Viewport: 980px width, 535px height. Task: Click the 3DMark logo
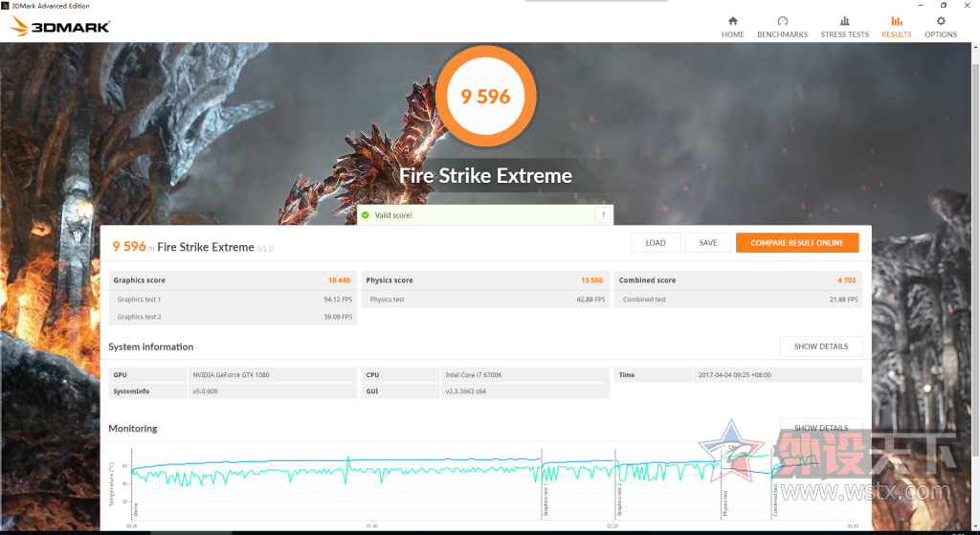click(60, 26)
